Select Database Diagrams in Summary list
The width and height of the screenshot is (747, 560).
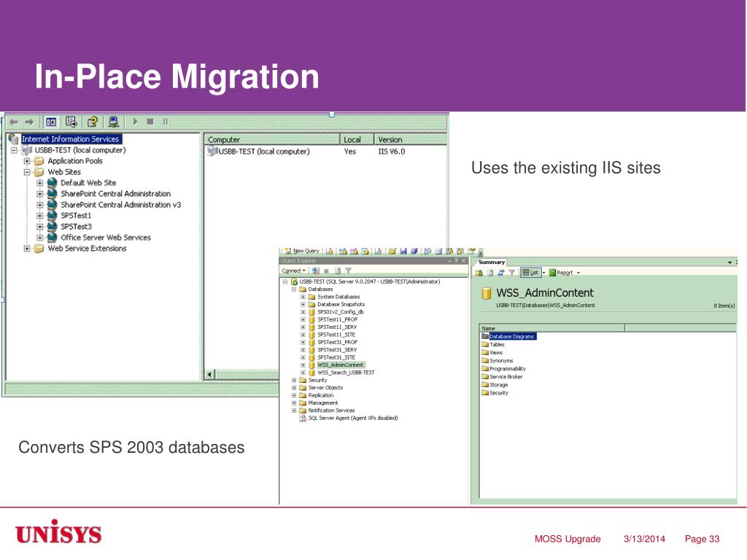tap(512, 336)
